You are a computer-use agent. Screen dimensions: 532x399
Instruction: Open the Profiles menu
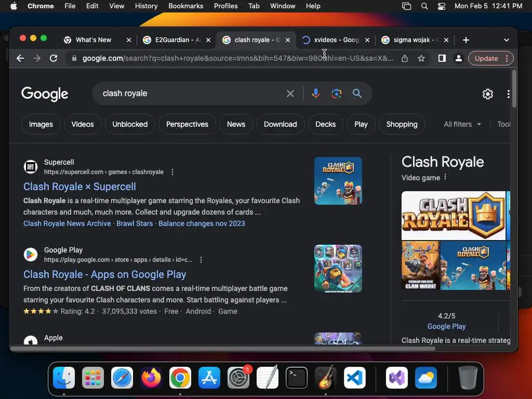pyautogui.click(x=225, y=6)
